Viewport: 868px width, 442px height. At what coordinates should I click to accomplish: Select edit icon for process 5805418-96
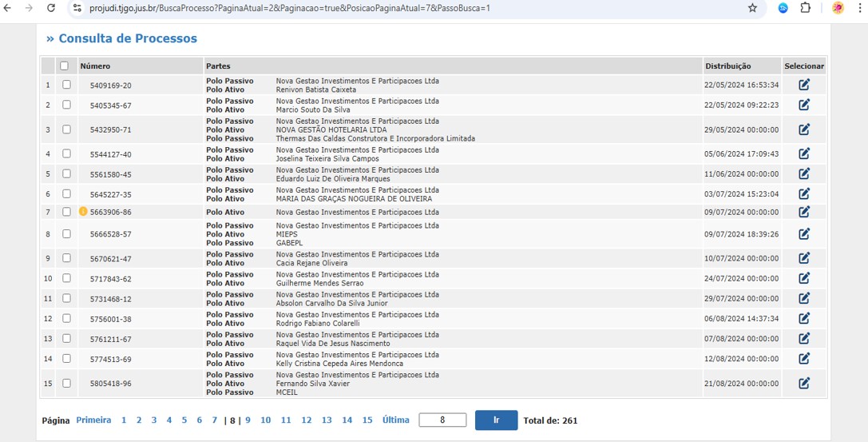coord(804,384)
